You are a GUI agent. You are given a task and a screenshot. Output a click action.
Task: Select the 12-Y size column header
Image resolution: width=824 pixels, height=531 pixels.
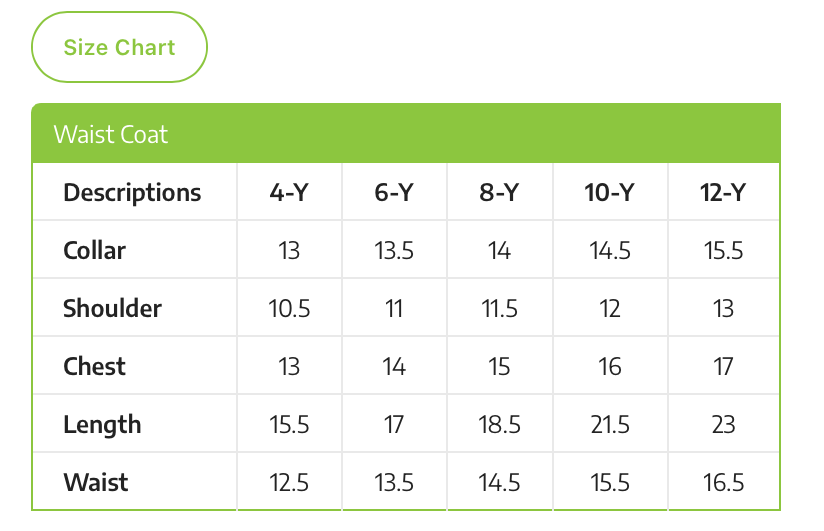[x=723, y=192]
